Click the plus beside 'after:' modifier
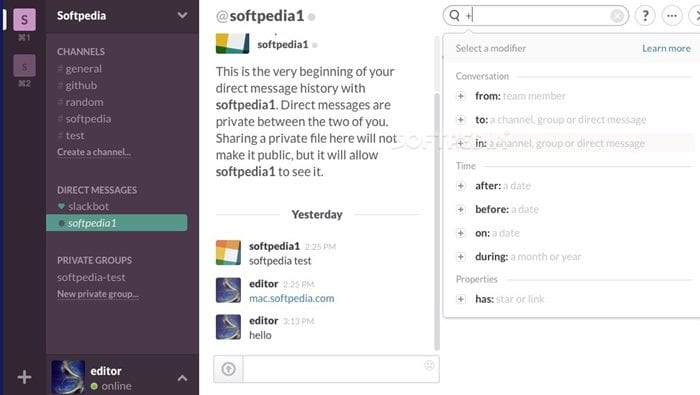700x395 pixels. [x=461, y=186]
